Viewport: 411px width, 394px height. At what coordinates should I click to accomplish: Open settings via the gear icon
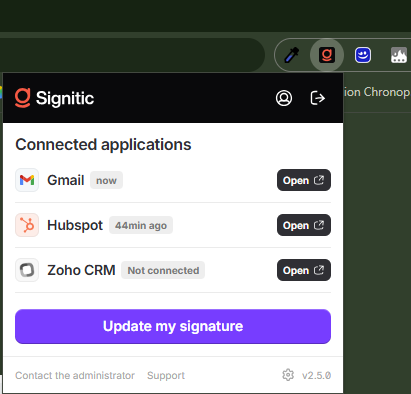point(288,375)
